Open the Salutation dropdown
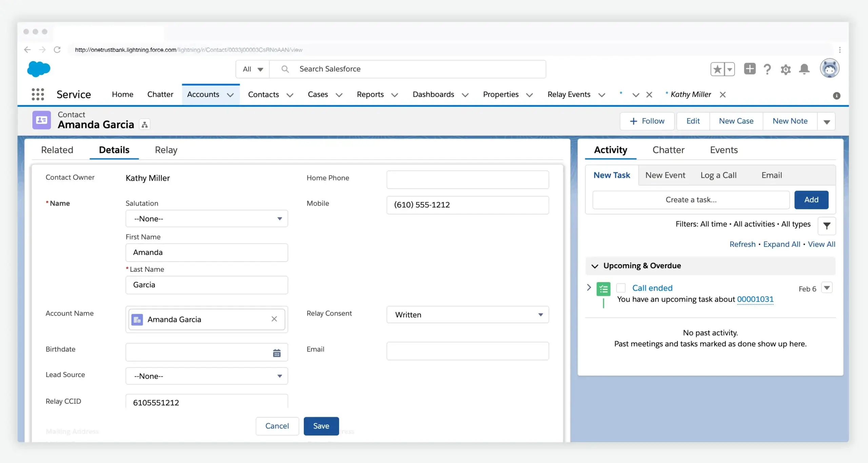 206,219
